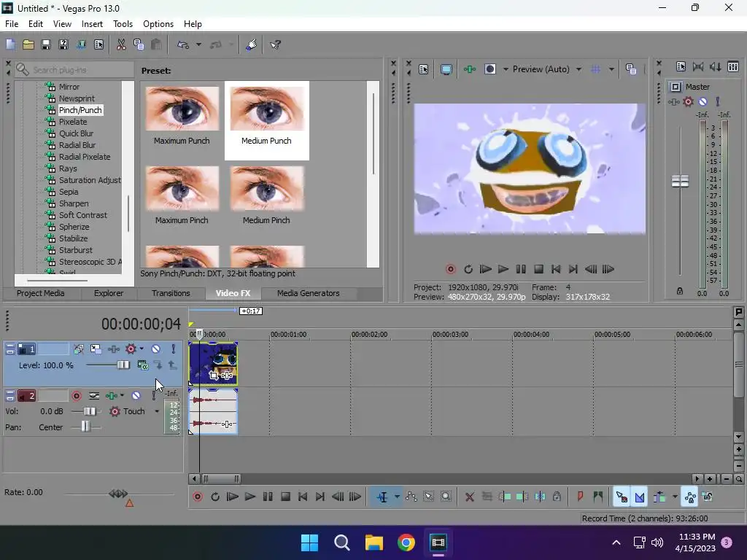Choose the Radial Blur plug-in
Viewport: 747px width, 560px height.
(x=77, y=145)
